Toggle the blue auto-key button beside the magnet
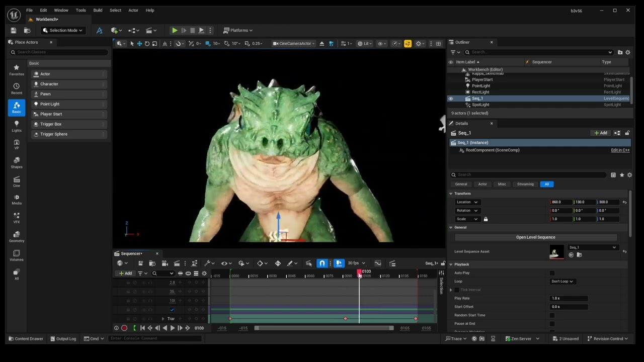 339,263
